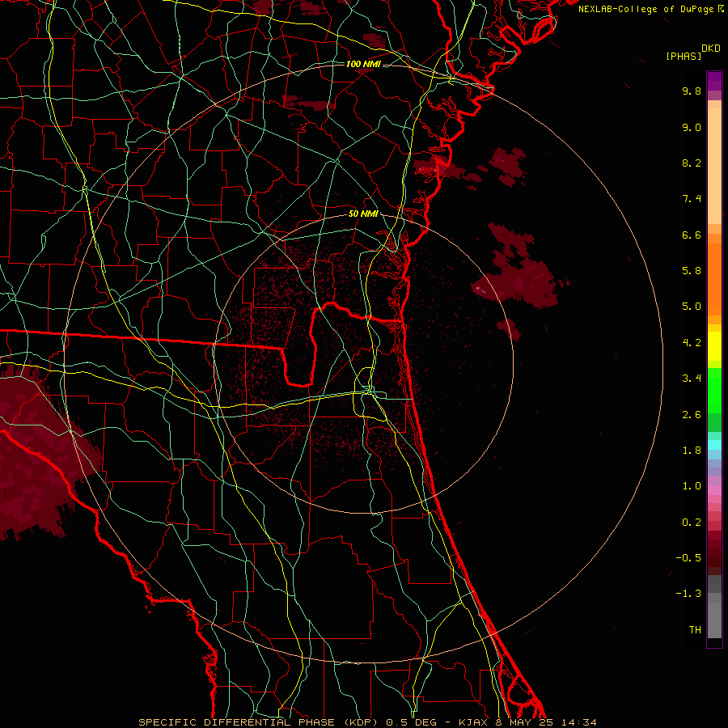Click the 8 MAY 25 date text
Viewport: 728px width, 728px height.
coord(525,722)
